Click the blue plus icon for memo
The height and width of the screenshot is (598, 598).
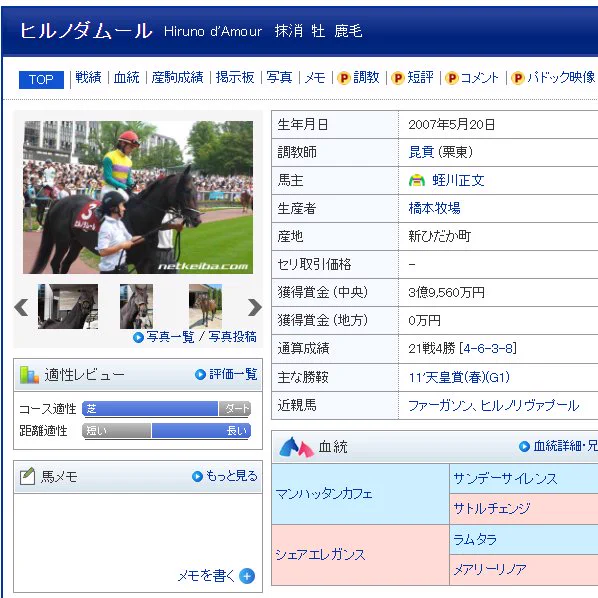tap(247, 576)
